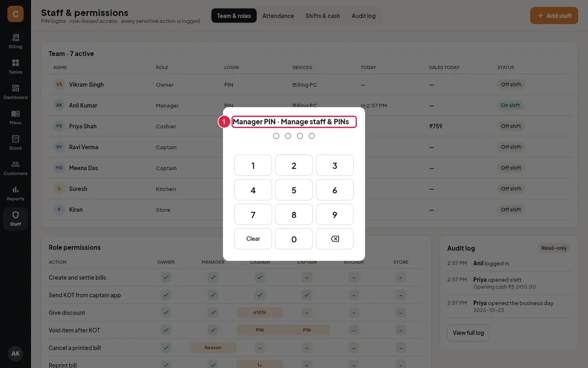Viewport: 588px width, 368px height.
Task: Toggle Store cell for Create and settle bills
Action: tap(400, 277)
